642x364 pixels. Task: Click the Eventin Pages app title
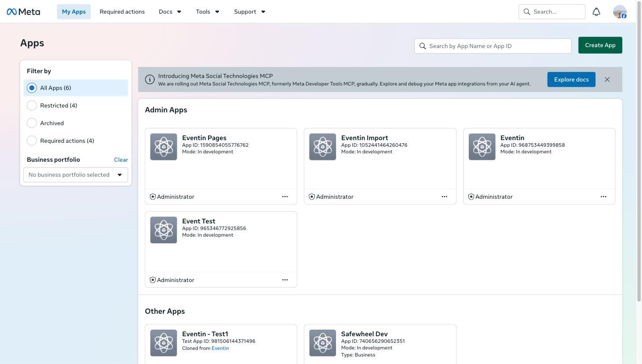(x=204, y=138)
